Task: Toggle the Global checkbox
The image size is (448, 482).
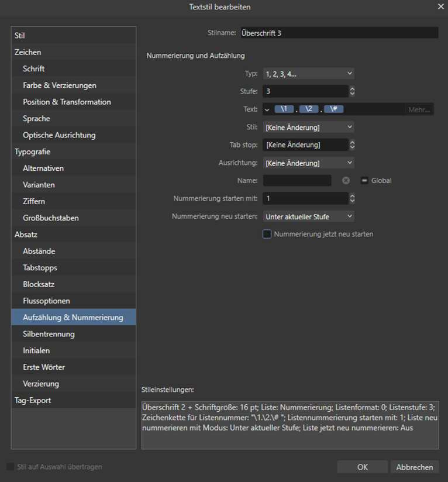Action: click(364, 180)
